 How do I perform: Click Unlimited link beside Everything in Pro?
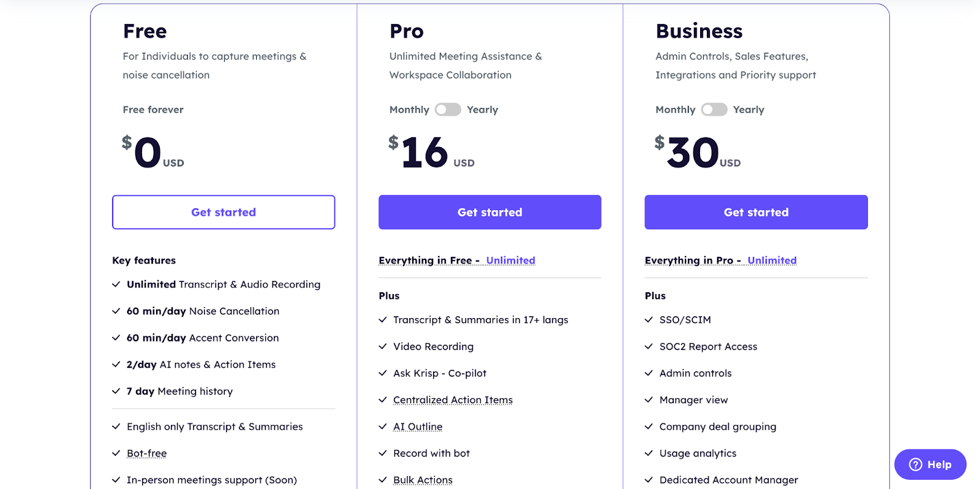pos(772,260)
